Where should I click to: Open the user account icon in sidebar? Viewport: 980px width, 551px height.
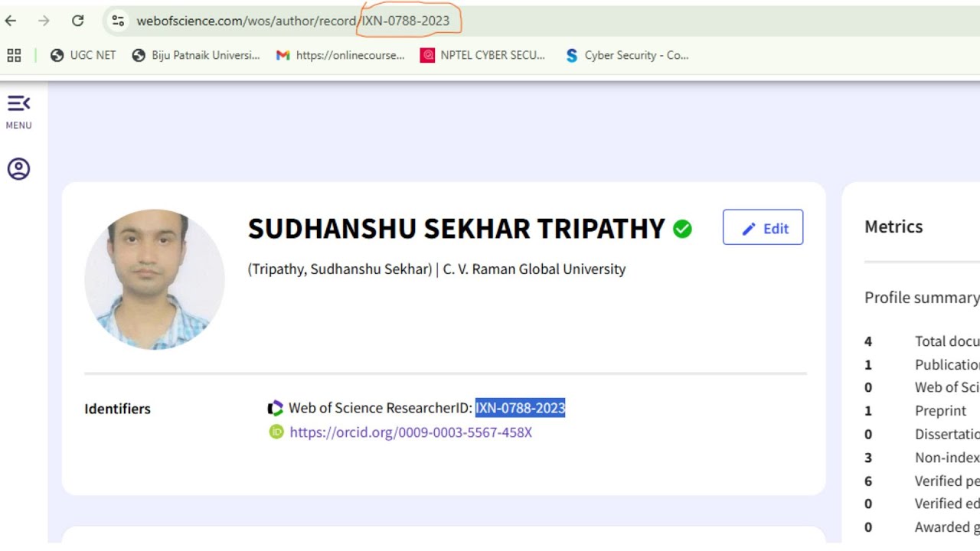pyautogui.click(x=18, y=168)
